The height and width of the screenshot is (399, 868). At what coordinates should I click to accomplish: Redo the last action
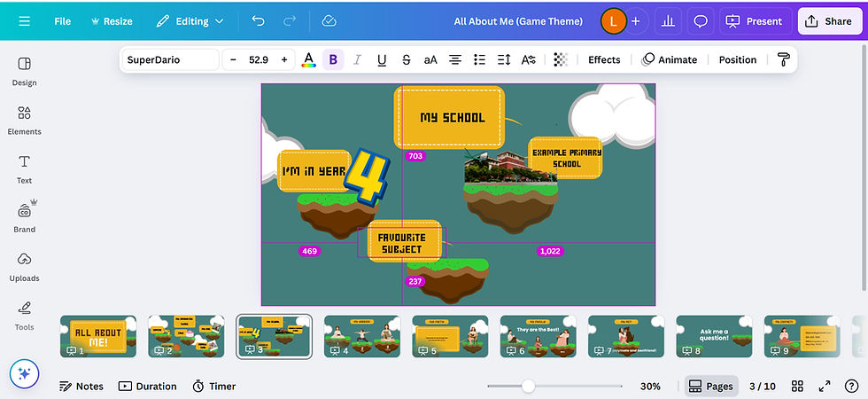290,21
